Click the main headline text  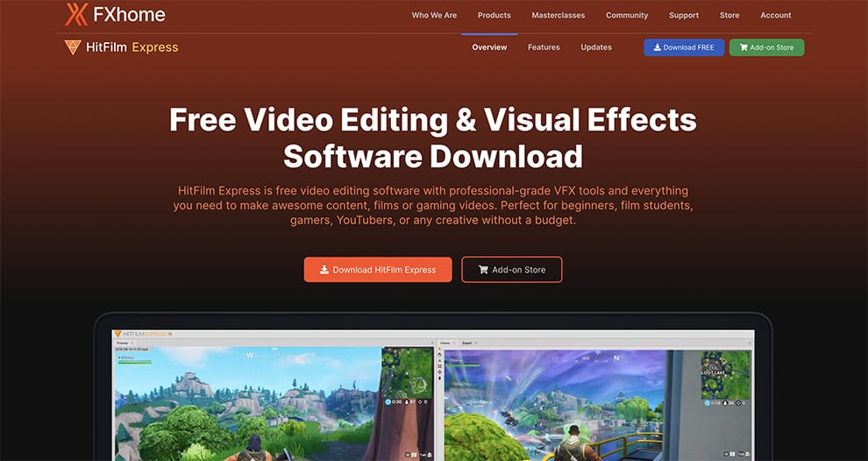433,138
